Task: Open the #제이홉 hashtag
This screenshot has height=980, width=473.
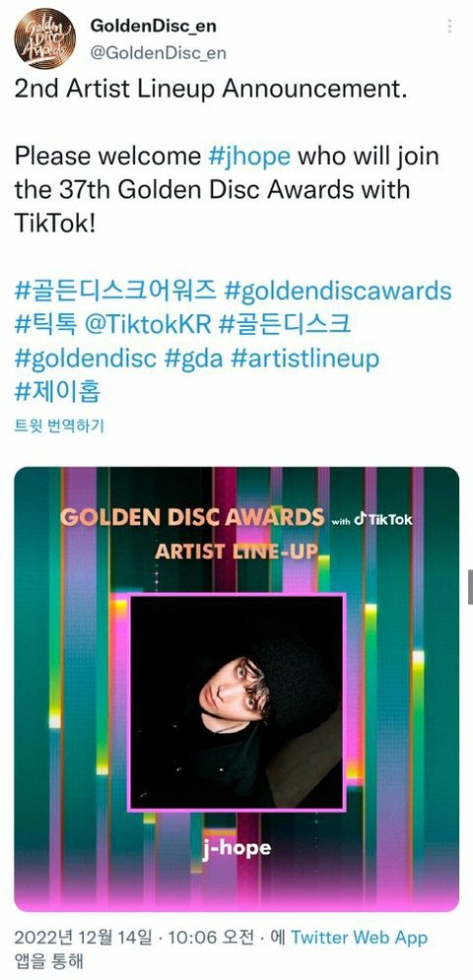Action: [x=57, y=393]
